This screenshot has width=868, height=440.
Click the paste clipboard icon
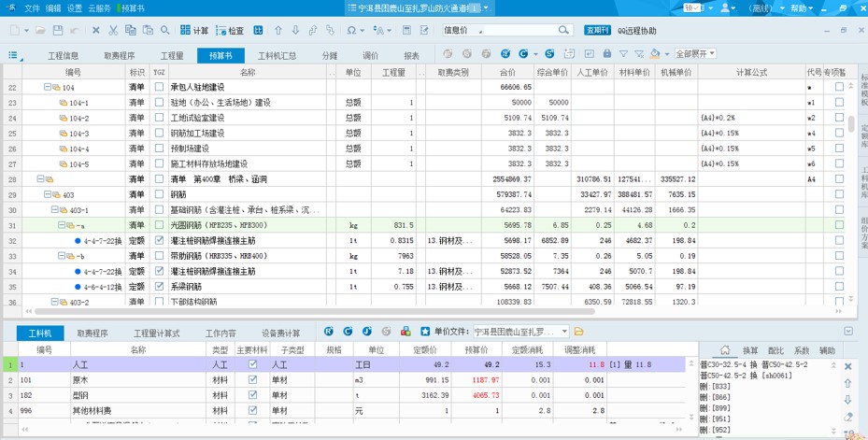pos(148,31)
